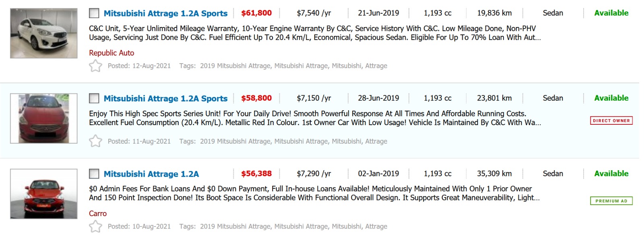
Task: Visit the Carro dealer page
Action: point(98,213)
